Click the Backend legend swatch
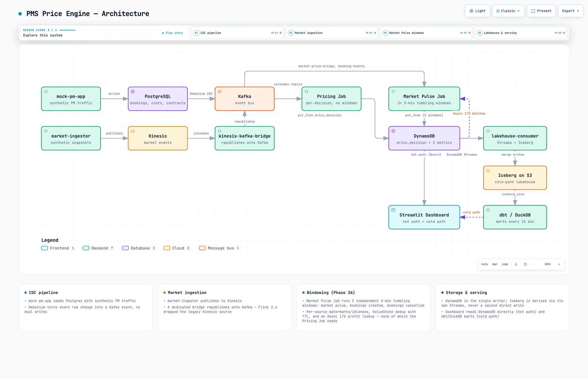 86,248
